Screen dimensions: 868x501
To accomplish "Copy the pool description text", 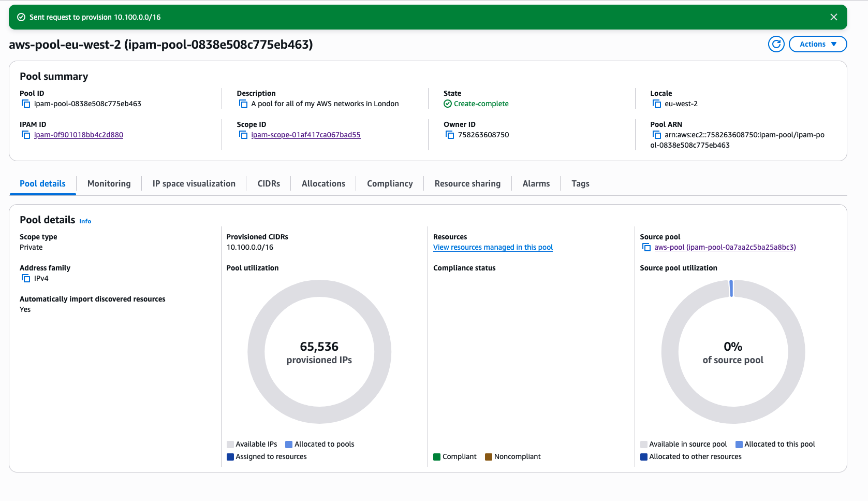I will pyautogui.click(x=243, y=104).
